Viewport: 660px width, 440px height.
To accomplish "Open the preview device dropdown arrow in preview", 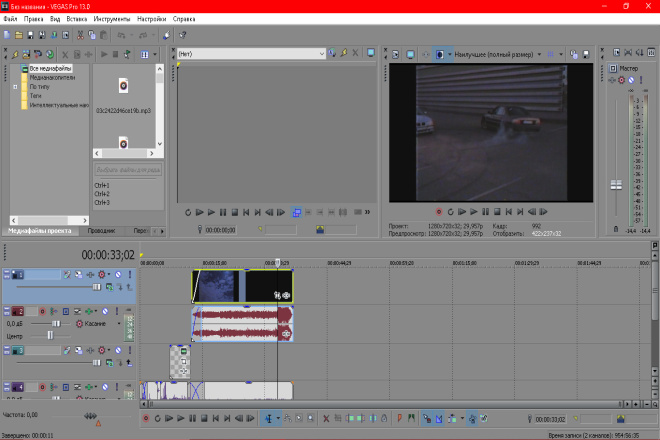I will pyautogui.click(x=450, y=54).
